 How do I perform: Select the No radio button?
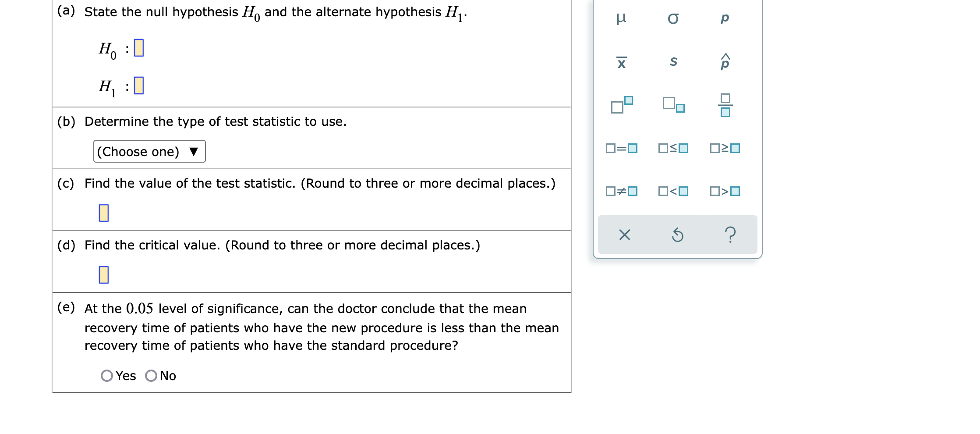(152, 375)
